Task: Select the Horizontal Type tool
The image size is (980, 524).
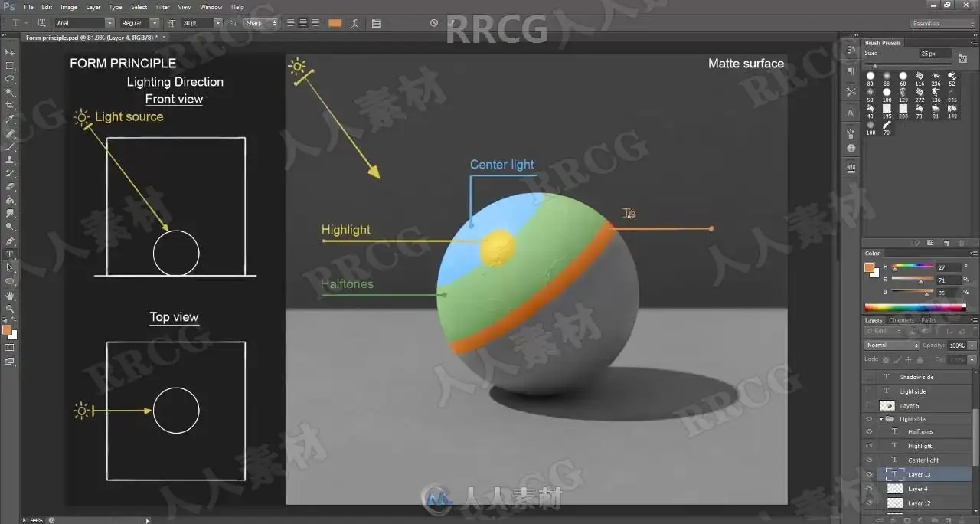Action: coord(10,254)
